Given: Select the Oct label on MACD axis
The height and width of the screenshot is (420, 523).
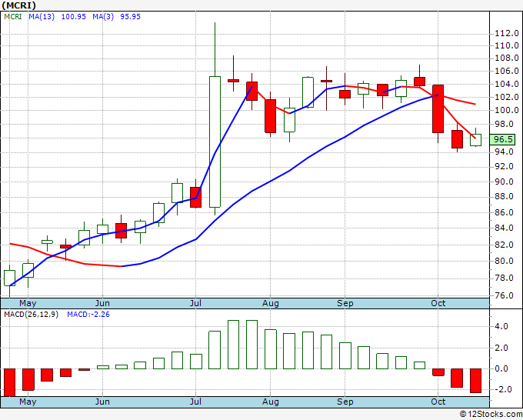Looking at the screenshot, I should click(438, 402).
